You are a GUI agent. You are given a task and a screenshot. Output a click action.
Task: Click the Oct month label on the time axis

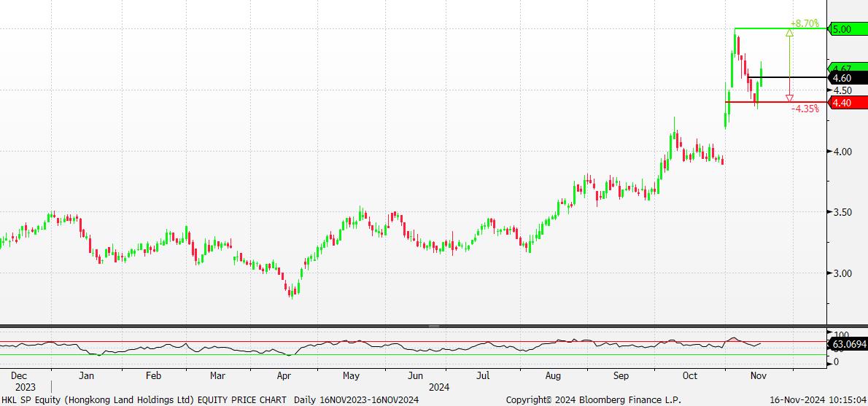690,376
